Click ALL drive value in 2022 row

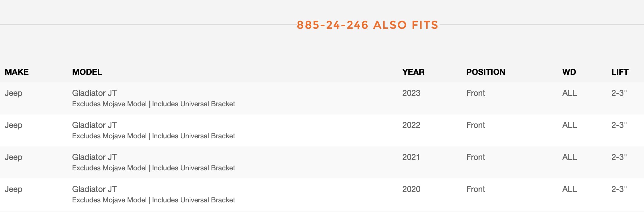569,125
